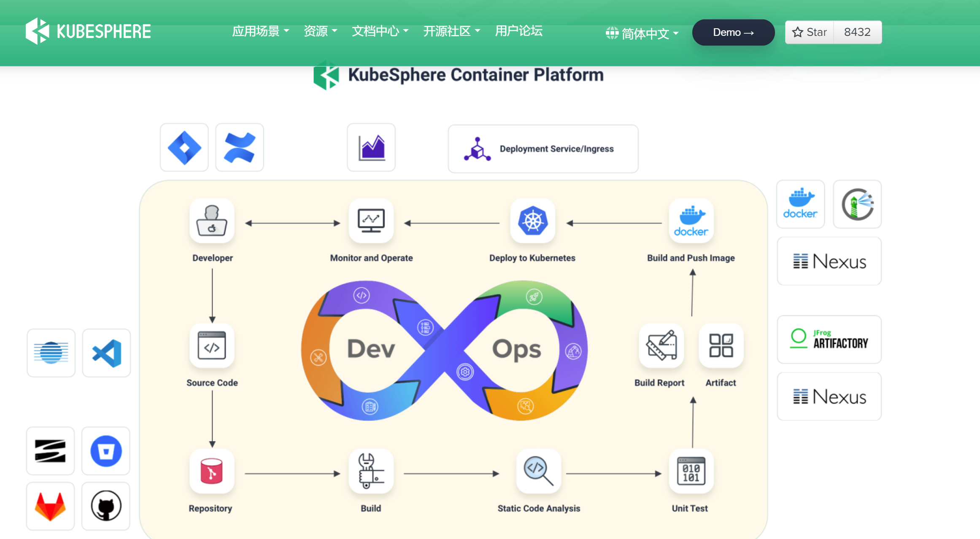Screen dimensions: 980x539
Task: Click the Deployment Service/Ingress card
Action: click(543, 148)
